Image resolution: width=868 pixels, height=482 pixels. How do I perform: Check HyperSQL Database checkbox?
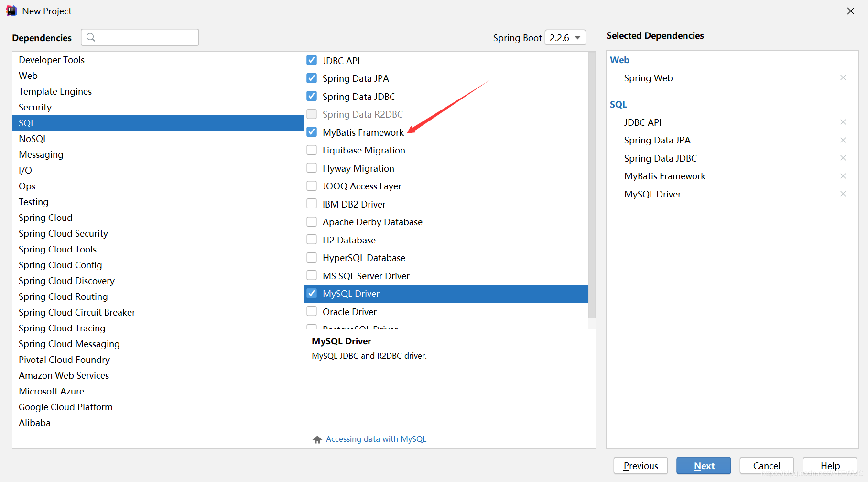[x=312, y=257]
